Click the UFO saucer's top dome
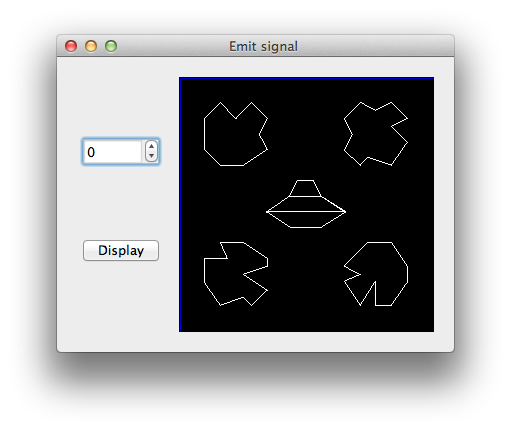 tap(305, 189)
